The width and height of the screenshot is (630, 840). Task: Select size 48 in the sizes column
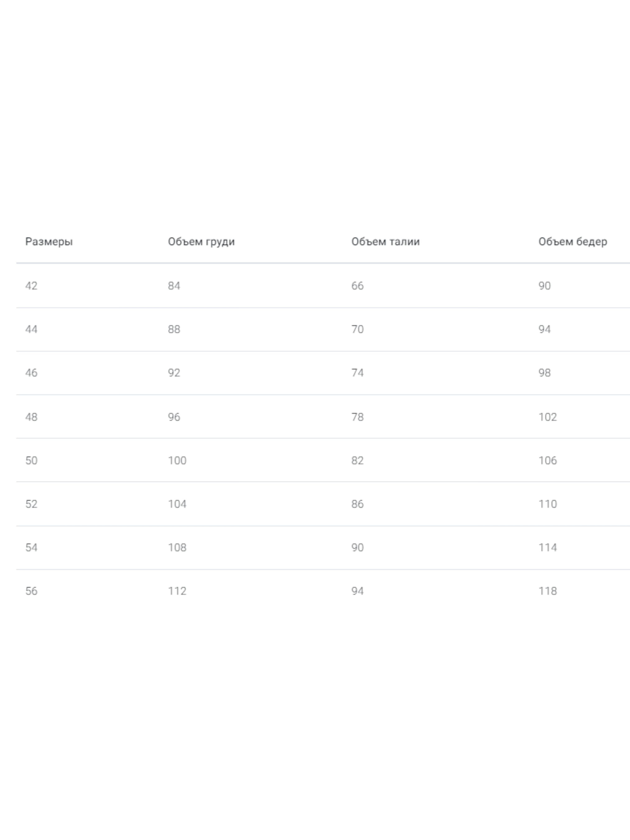(x=31, y=417)
